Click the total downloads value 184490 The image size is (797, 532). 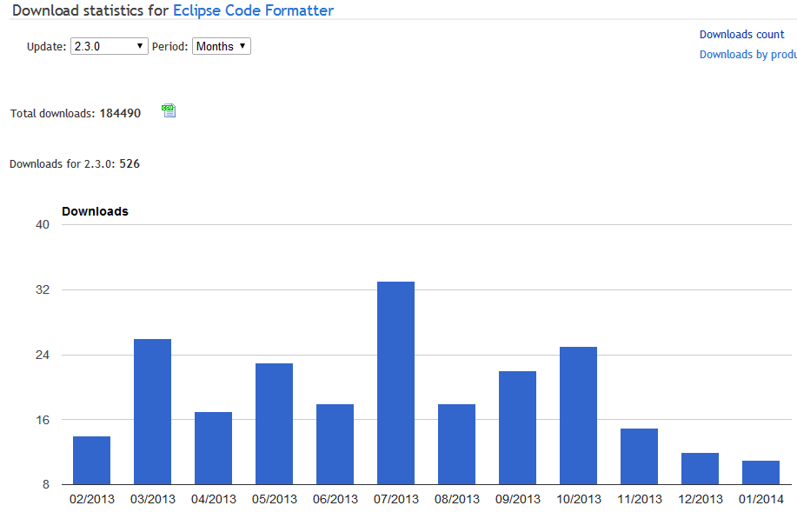coord(120,113)
